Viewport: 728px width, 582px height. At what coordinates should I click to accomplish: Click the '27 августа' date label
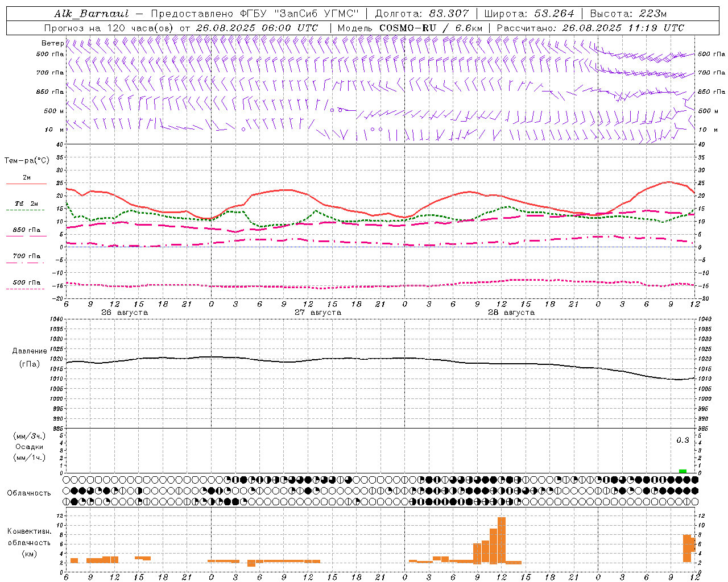coord(318,313)
